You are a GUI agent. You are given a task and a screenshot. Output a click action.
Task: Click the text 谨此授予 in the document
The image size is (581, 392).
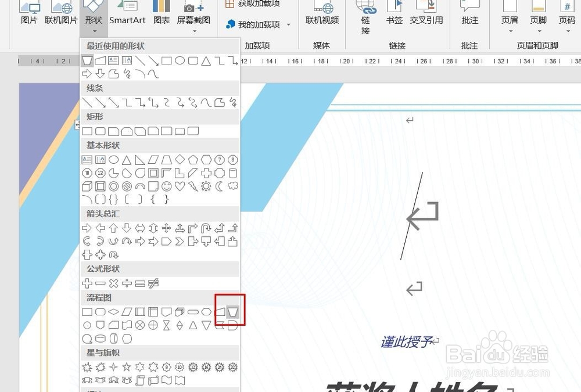pos(407,341)
